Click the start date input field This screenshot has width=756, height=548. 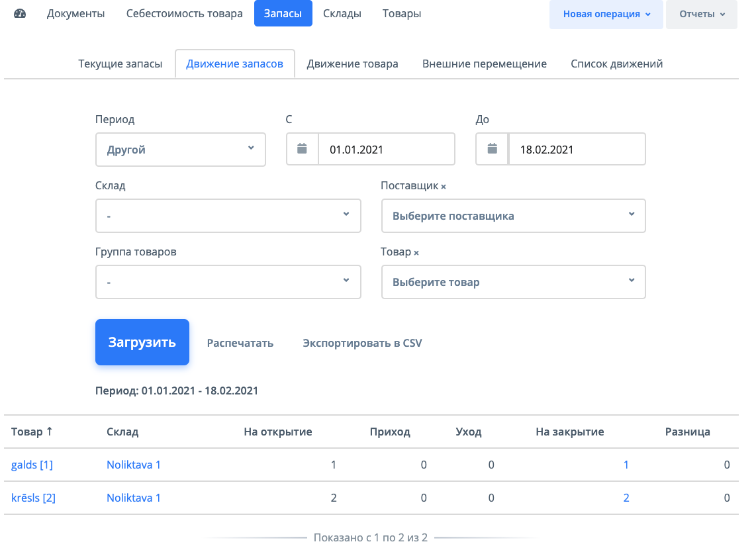[x=387, y=149]
